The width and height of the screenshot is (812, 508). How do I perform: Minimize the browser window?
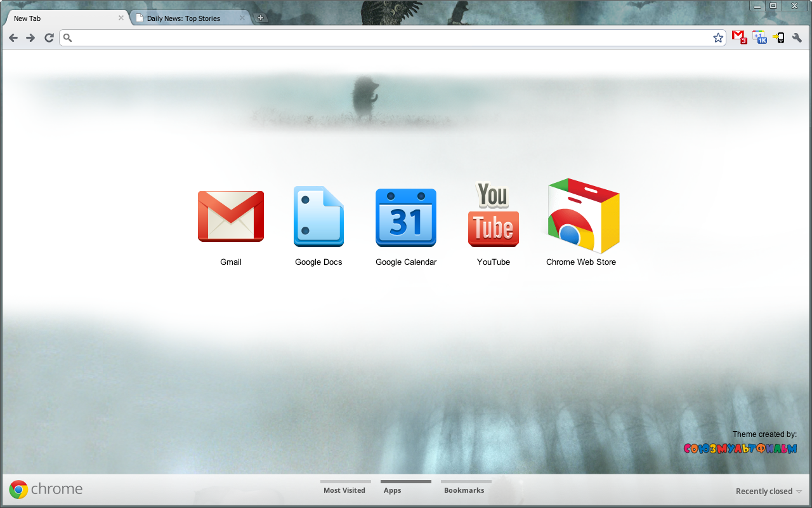[757, 6]
